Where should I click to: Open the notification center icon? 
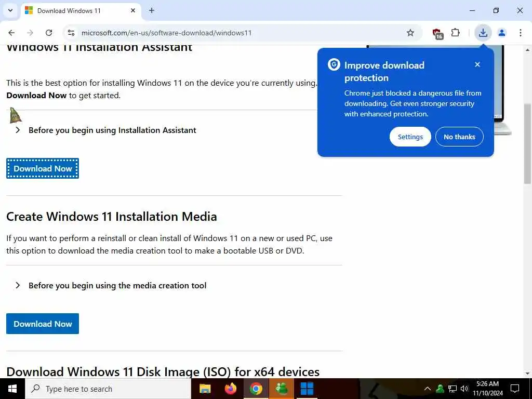(x=515, y=389)
